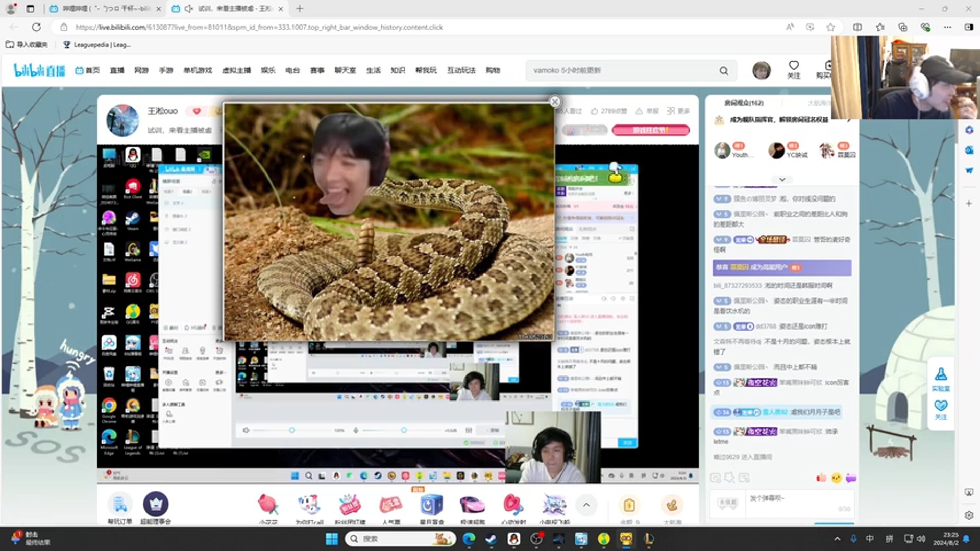Open the 大航海 anchor icon
Image resolution: width=980 pixels, height=551 pixels.
click(x=672, y=505)
